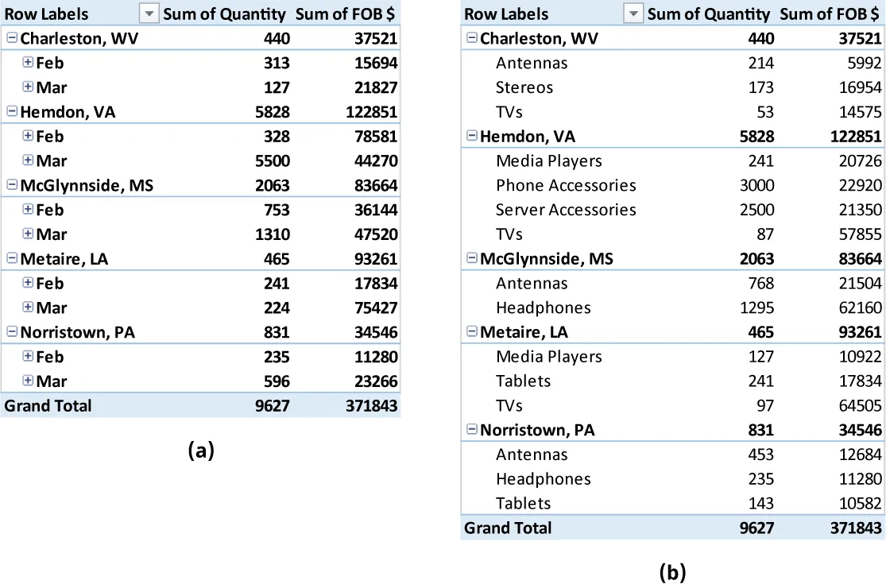The image size is (886, 588).
Task: Select the Server Accessories row label
Action: tap(566, 210)
